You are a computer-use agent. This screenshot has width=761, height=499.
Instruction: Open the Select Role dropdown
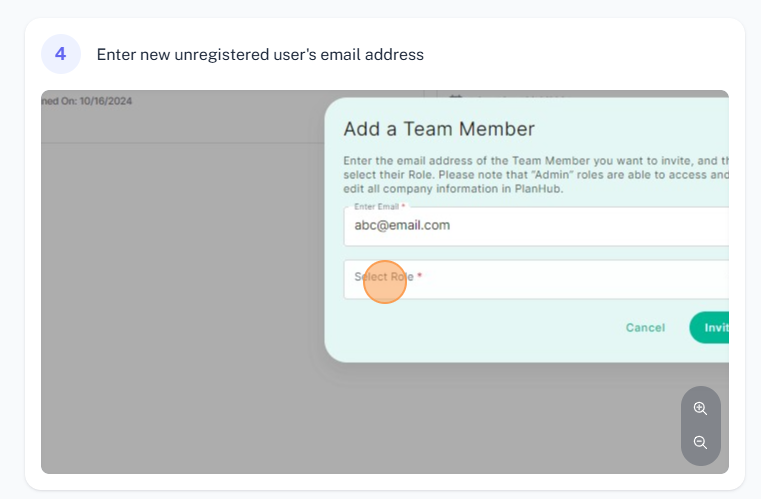[536, 279]
